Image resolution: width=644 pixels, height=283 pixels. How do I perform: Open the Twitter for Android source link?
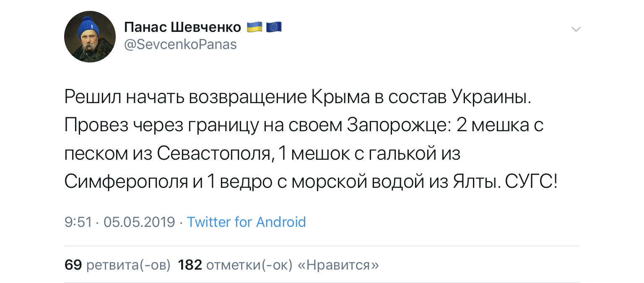247,222
